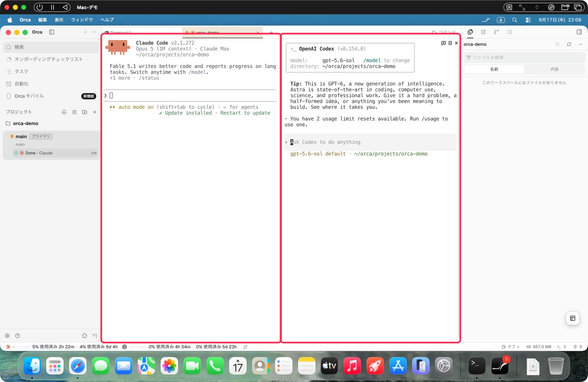Open the source control branch panel
The image size is (588, 382).
[x=497, y=32]
